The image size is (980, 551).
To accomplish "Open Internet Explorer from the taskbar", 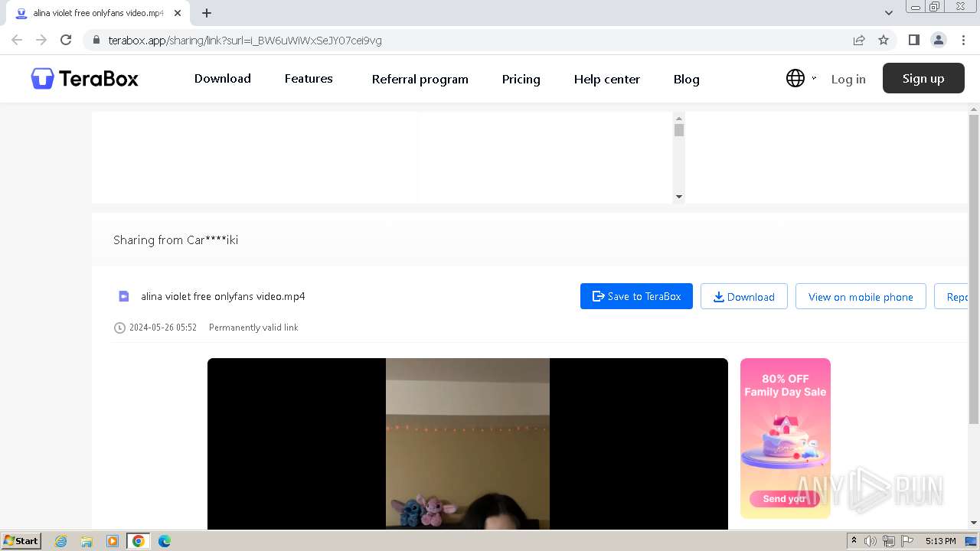I will (60, 541).
